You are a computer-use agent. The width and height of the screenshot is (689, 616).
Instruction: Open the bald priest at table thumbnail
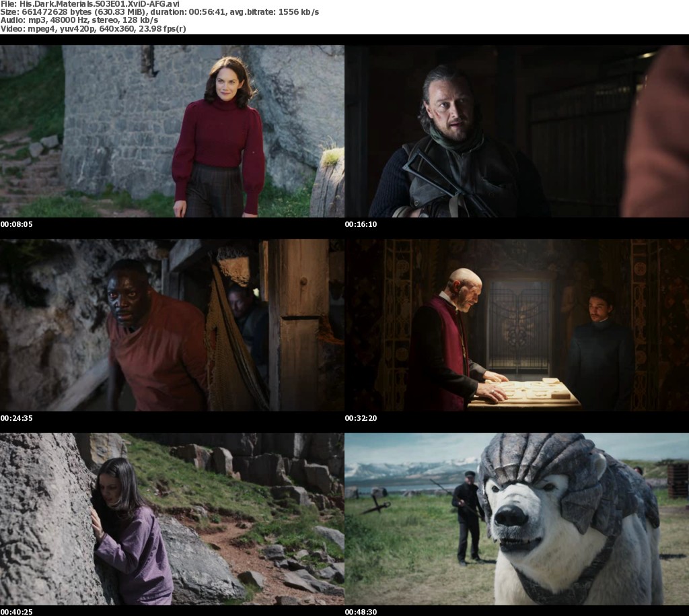click(517, 325)
